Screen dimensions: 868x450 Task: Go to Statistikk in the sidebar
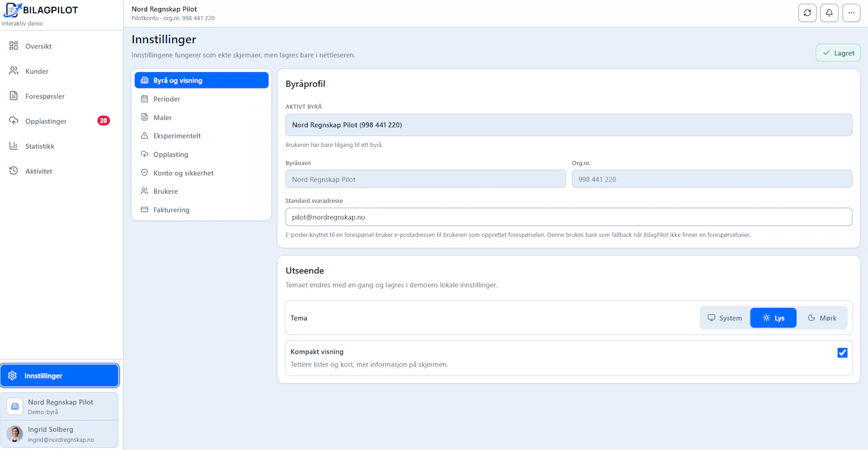coord(60,146)
